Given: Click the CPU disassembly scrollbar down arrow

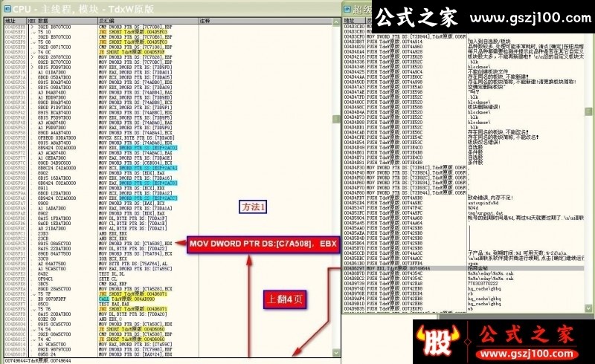Looking at the screenshot, I should click(336, 353).
